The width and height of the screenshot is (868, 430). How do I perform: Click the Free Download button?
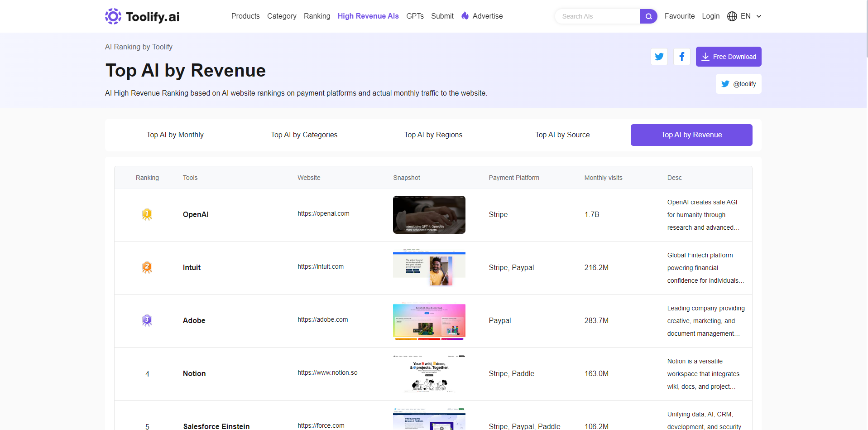[729, 57]
